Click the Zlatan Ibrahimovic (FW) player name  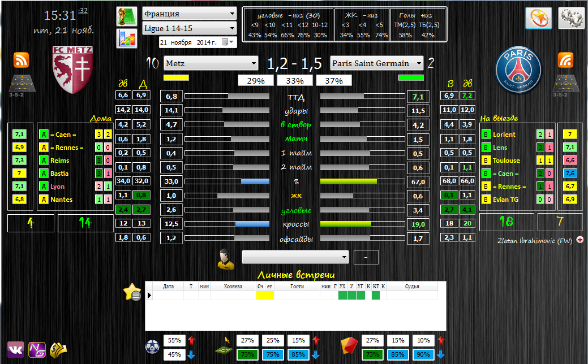pyautogui.click(x=534, y=241)
